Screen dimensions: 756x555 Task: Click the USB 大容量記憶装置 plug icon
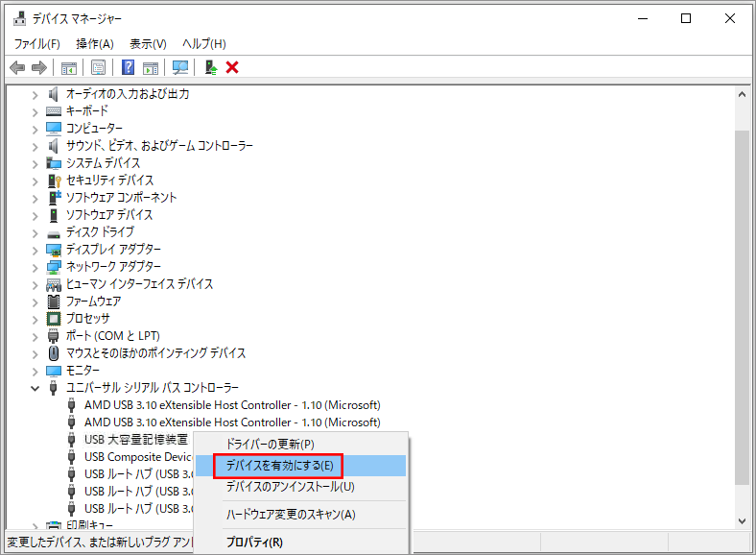71,440
